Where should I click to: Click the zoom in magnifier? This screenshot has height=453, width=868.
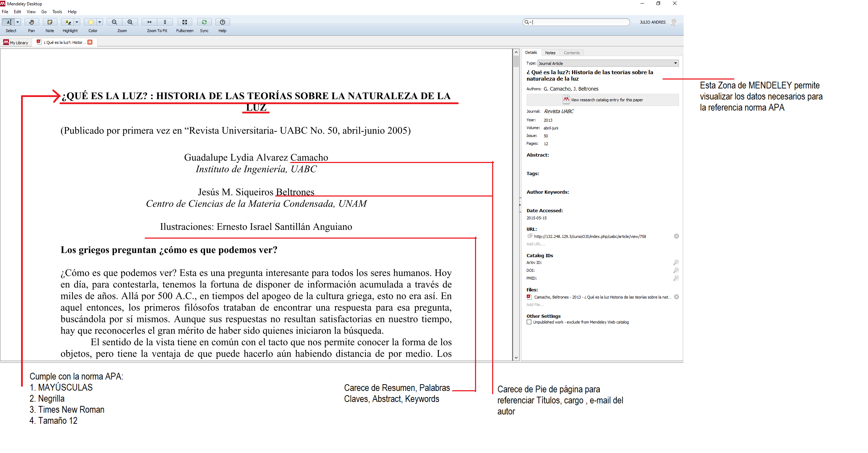(x=130, y=22)
